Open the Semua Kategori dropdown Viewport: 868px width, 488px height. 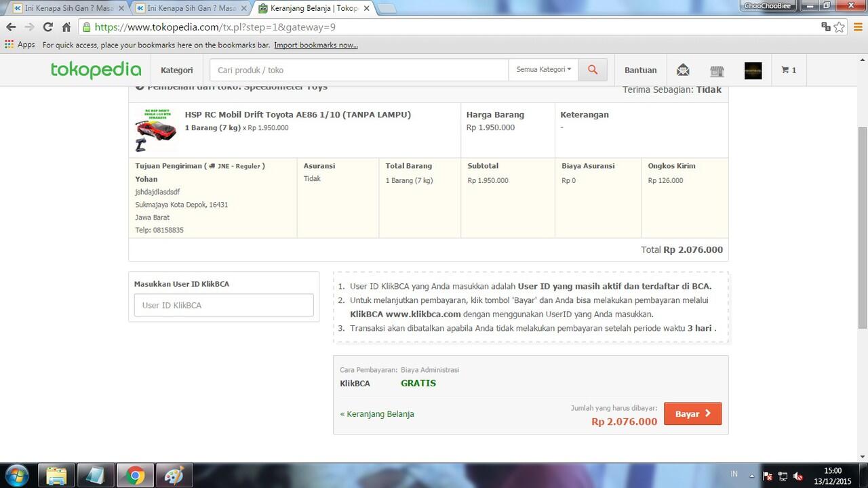[x=543, y=70]
